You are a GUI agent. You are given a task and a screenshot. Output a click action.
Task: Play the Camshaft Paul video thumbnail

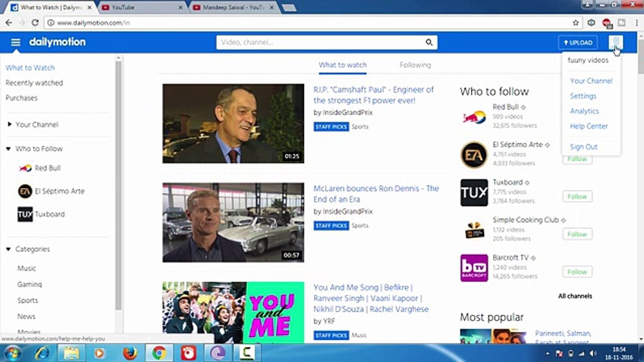(233, 124)
